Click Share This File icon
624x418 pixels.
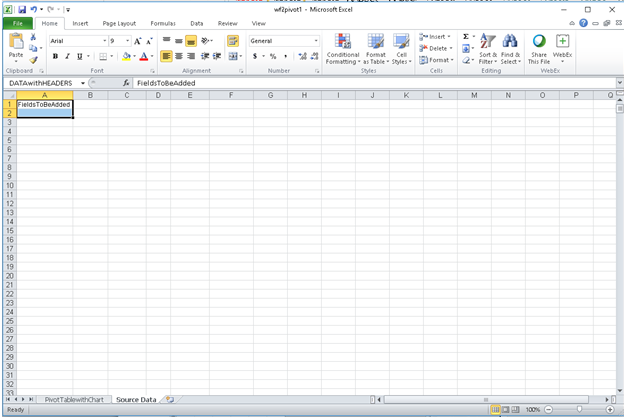[x=539, y=49]
